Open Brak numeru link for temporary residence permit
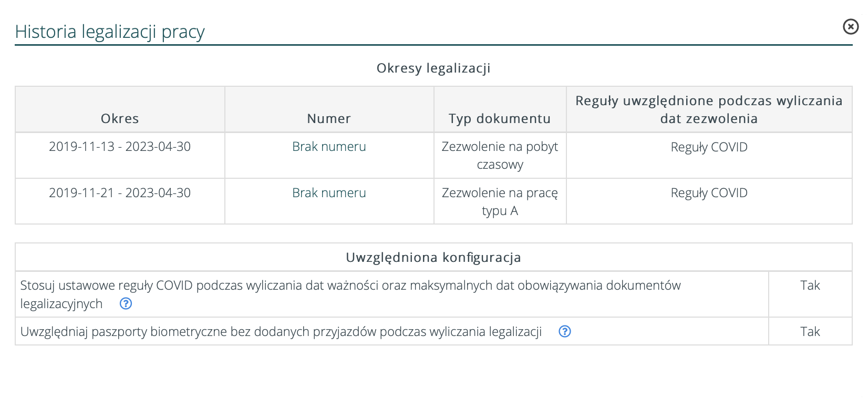Image resolution: width=868 pixels, height=407 pixels. (x=329, y=147)
